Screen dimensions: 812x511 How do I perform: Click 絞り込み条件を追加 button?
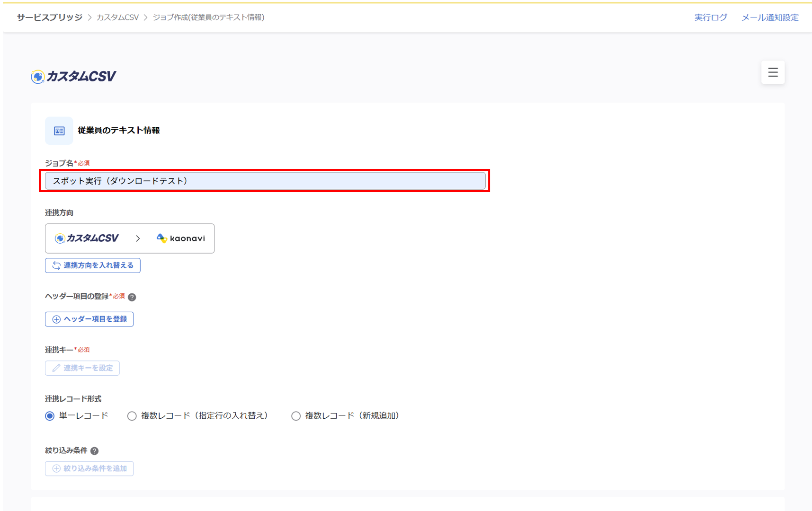89,468
